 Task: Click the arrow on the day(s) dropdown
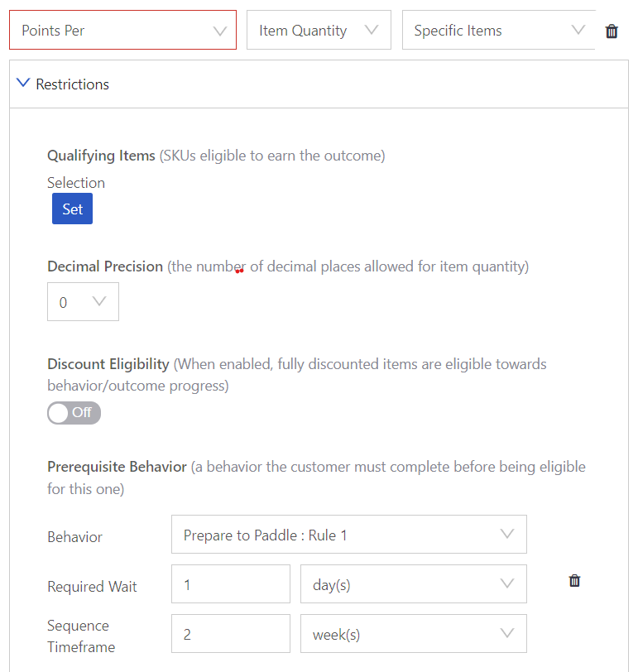tap(507, 583)
